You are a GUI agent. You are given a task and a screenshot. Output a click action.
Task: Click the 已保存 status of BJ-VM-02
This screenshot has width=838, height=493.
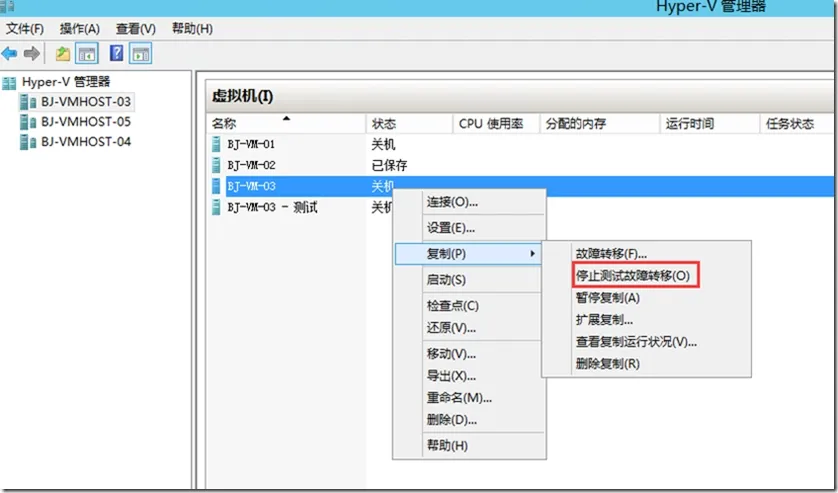pos(389,165)
